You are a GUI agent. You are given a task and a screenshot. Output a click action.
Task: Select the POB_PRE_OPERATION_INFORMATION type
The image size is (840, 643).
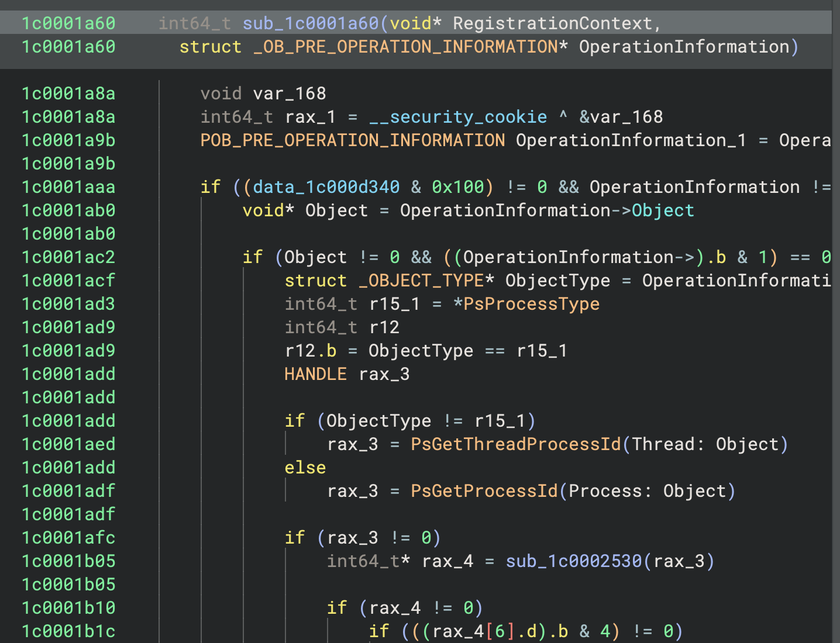pos(353,140)
